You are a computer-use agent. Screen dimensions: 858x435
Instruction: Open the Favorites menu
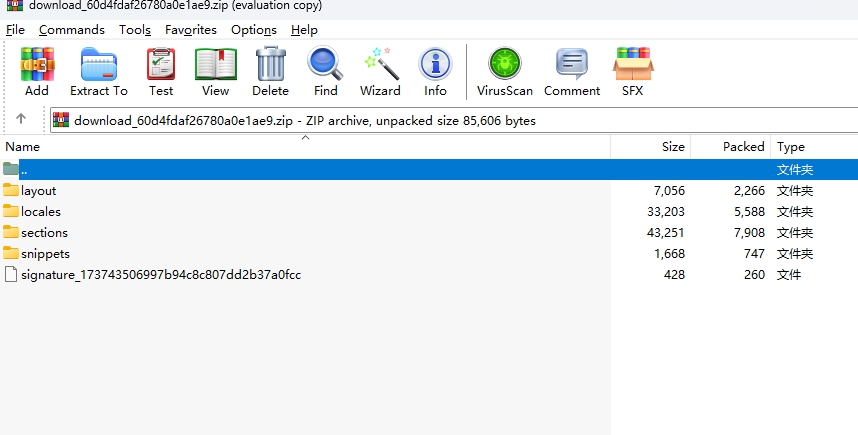[x=190, y=30]
